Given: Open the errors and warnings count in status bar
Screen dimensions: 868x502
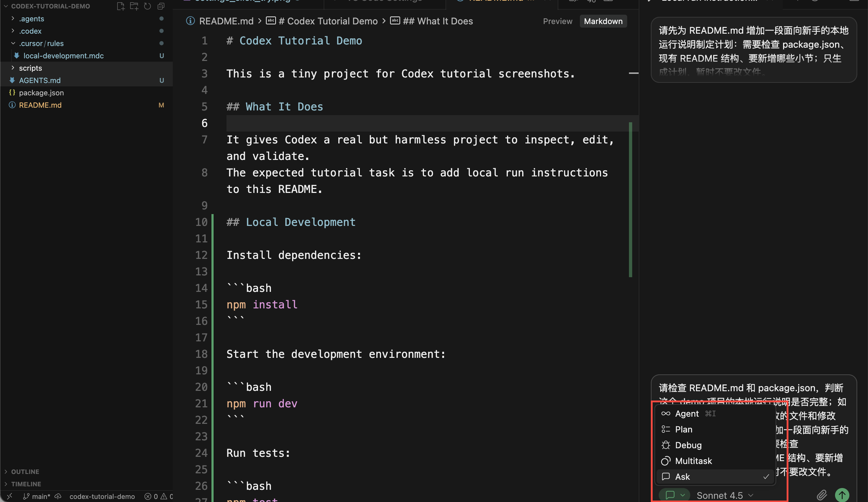Looking at the screenshot, I should (x=158, y=496).
